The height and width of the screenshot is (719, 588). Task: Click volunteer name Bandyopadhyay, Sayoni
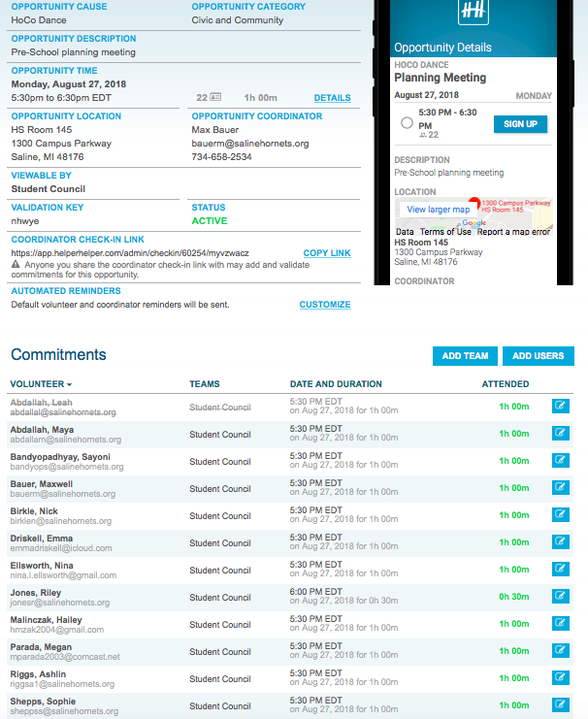[60, 457]
